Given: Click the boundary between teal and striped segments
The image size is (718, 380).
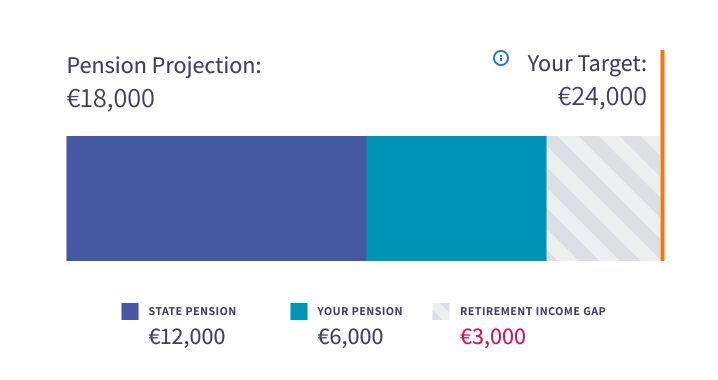Looking at the screenshot, I should [x=547, y=198].
